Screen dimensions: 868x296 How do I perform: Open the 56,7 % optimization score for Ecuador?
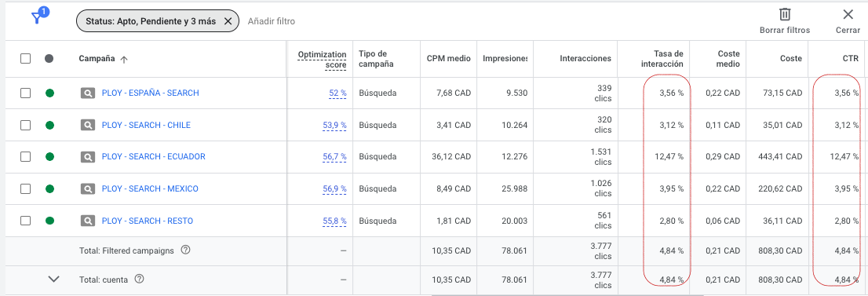tap(334, 157)
